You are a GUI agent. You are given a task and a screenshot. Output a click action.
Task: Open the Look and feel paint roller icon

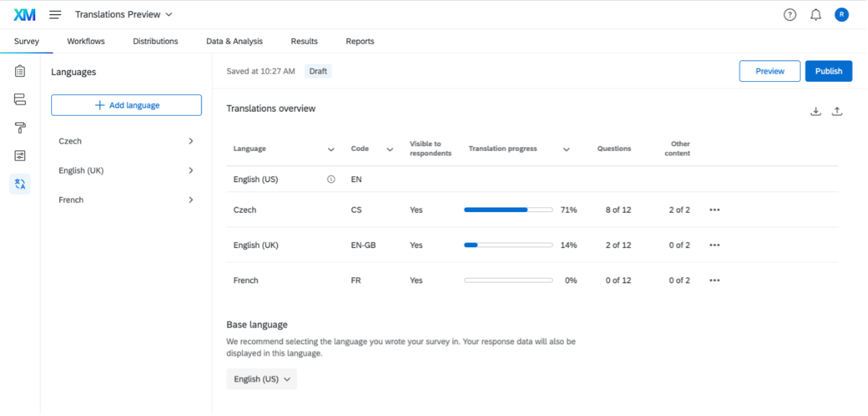pyautogui.click(x=20, y=128)
